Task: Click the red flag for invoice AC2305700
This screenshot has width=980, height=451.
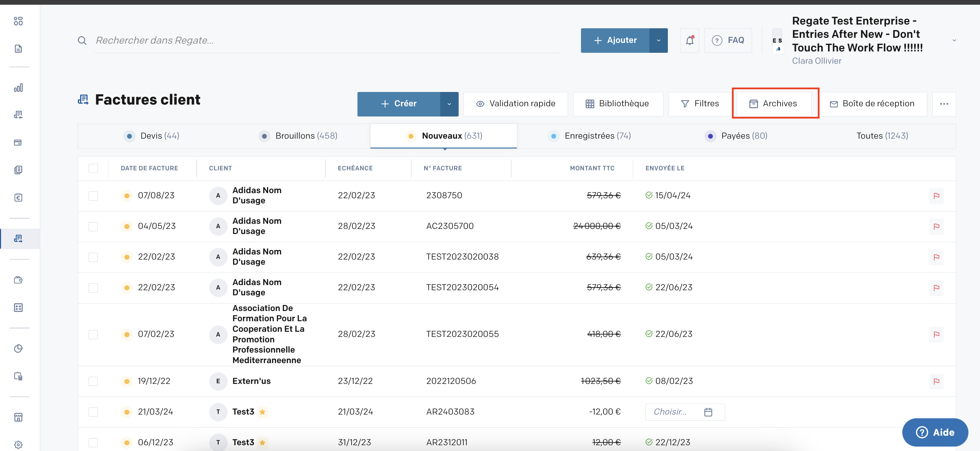Action: click(x=936, y=227)
